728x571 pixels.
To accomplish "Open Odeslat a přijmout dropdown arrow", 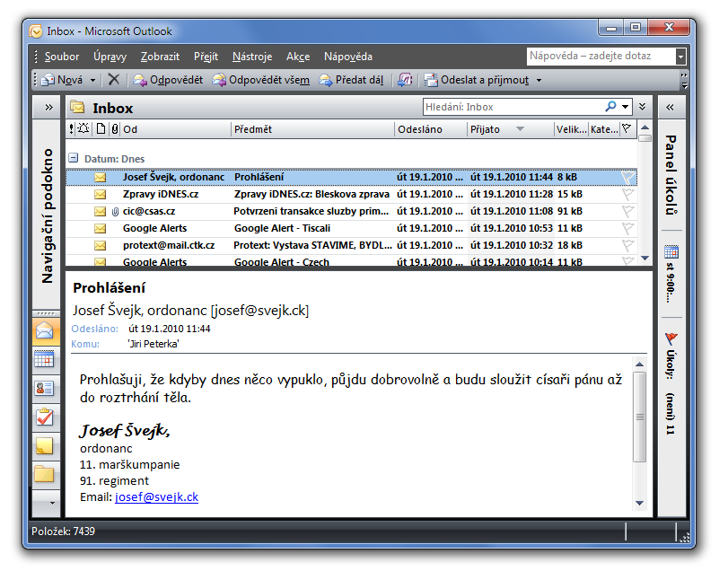I will (x=539, y=80).
